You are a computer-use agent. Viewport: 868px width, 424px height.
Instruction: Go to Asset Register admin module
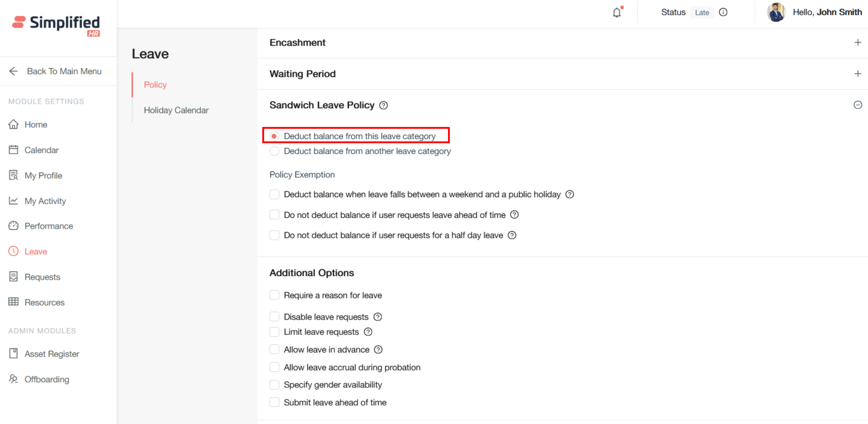51,354
